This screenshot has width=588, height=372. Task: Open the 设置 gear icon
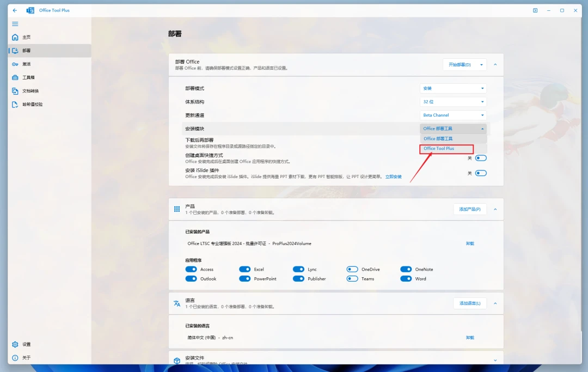15,344
